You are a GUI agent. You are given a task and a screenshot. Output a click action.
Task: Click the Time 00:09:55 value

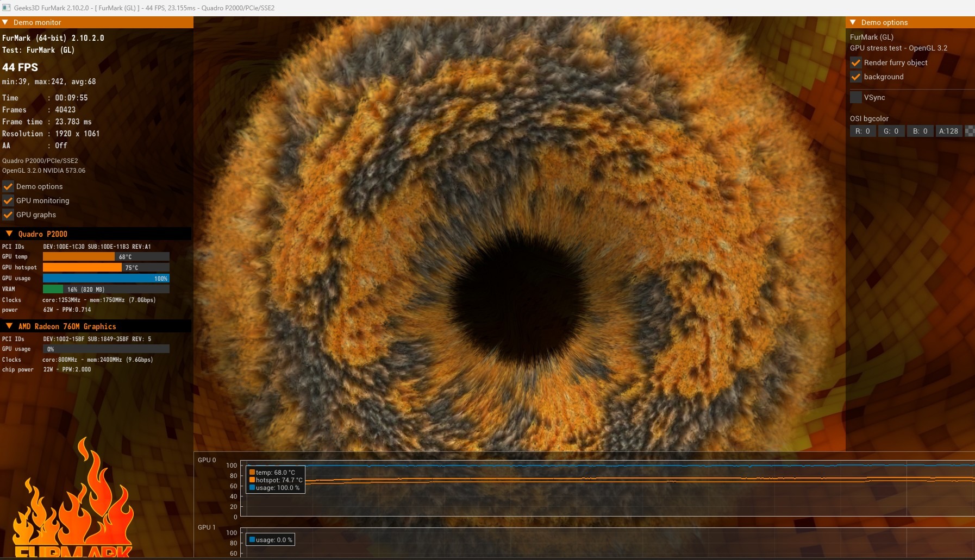pyautogui.click(x=71, y=98)
